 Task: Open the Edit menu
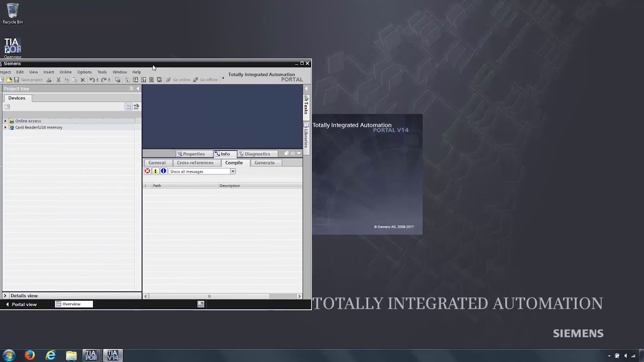tap(20, 72)
